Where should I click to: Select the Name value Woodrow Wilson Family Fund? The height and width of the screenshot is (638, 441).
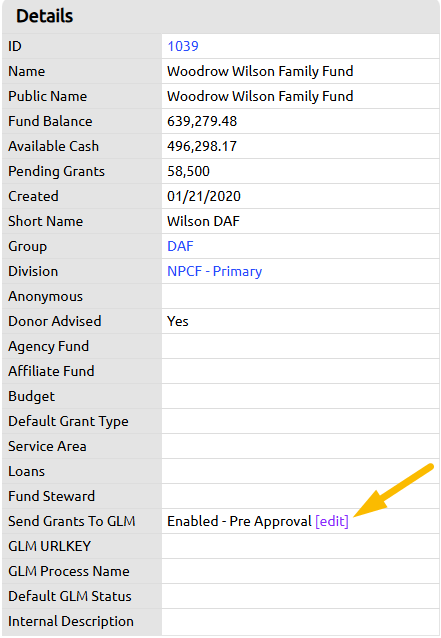pyautogui.click(x=260, y=71)
